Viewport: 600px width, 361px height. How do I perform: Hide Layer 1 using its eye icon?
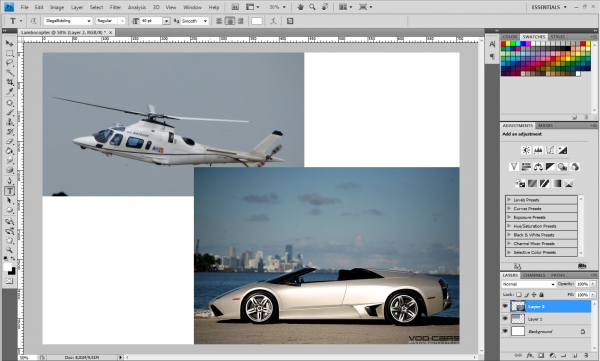[x=505, y=319]
